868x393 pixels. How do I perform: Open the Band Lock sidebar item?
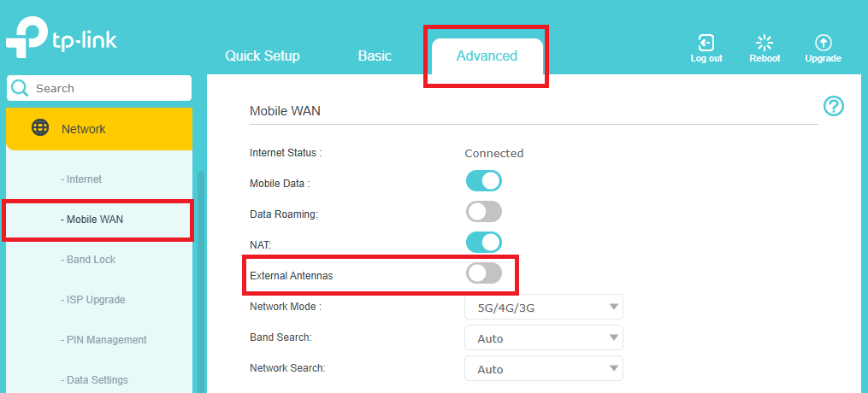pyautogui.click(x=88, y=259)
